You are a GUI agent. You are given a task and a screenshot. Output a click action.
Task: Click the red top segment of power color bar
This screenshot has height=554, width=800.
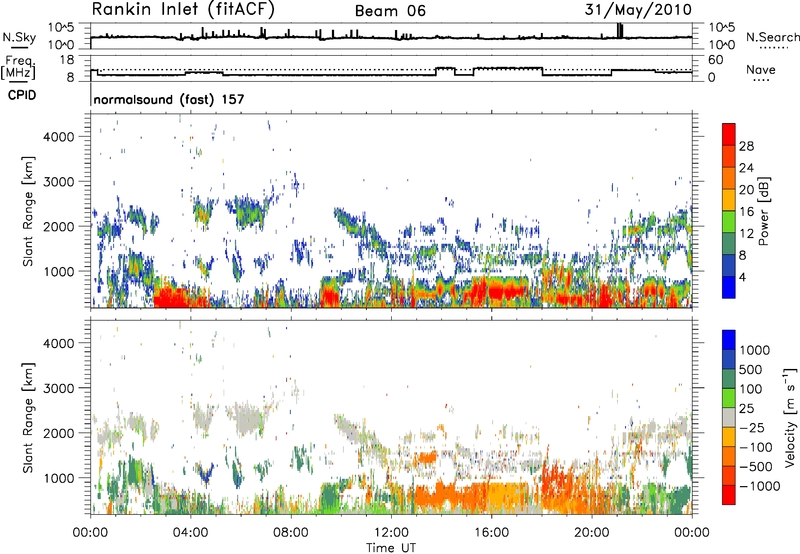point(729,135)
